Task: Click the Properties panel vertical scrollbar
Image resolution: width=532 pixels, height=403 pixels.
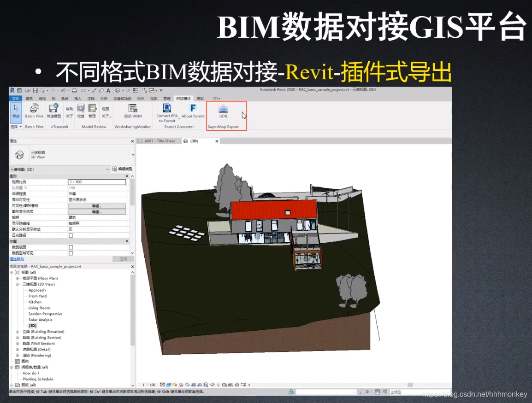Action: point(132,192)
